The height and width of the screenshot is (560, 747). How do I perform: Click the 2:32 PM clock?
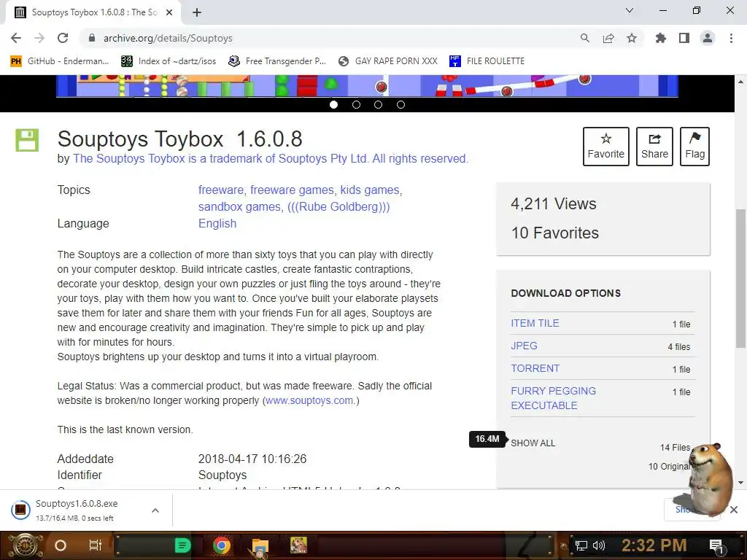[654, 545]
